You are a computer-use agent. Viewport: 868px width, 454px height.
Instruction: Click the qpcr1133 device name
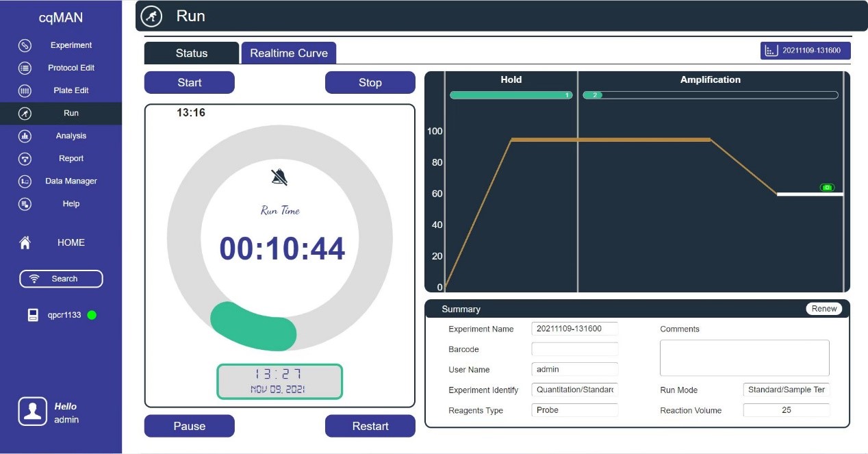pos(64,315)
